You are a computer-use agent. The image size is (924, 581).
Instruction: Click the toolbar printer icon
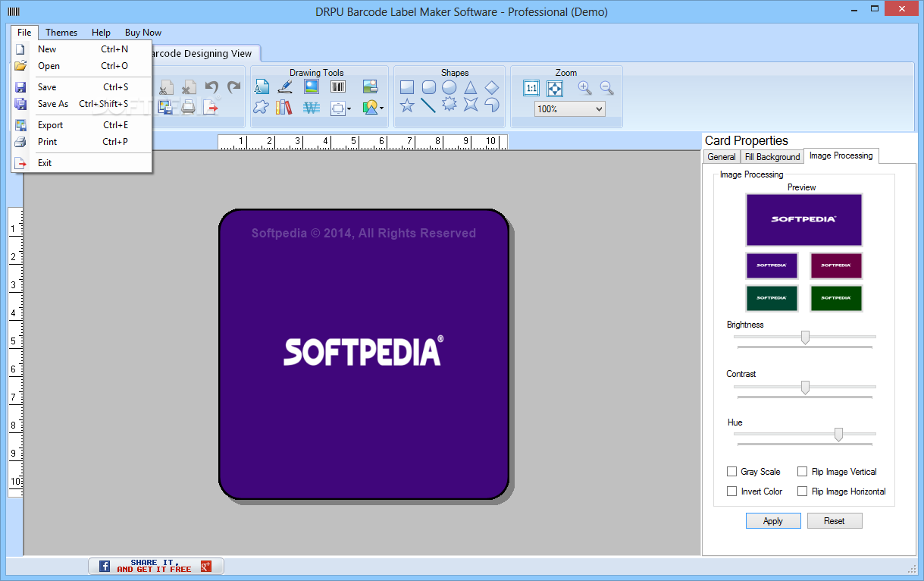[188, 107]
